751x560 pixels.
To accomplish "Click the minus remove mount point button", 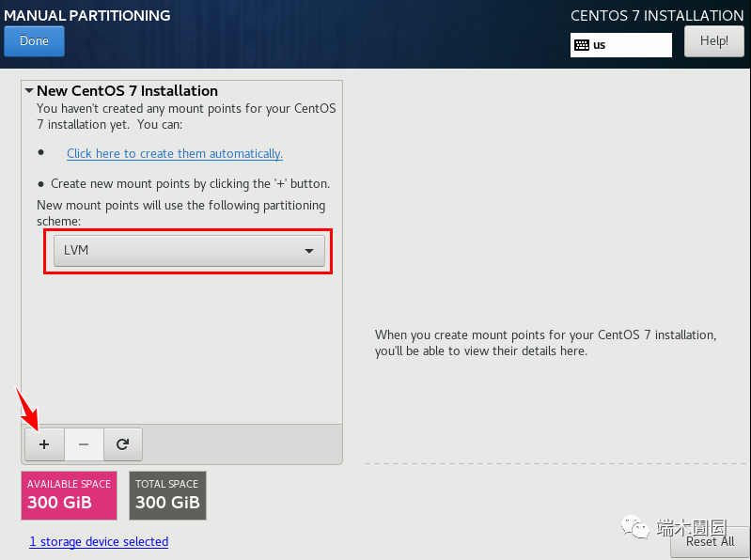I will pyautogui.click(x=84, y=444).
